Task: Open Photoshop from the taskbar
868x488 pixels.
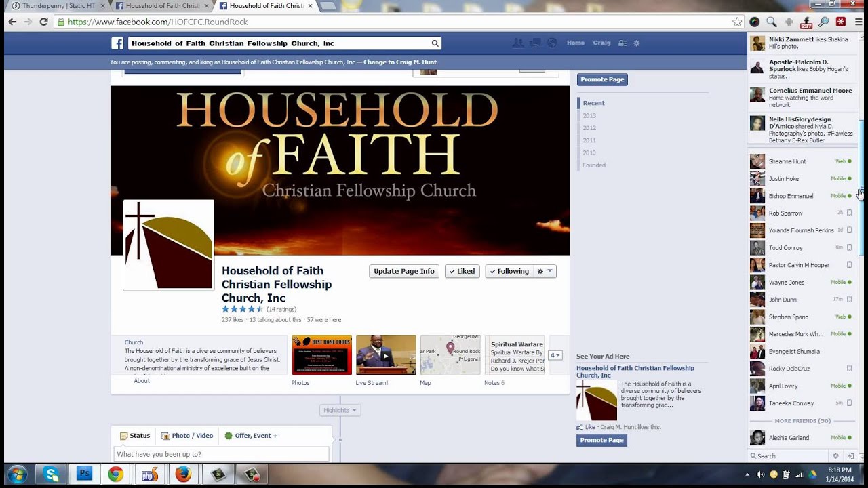Action: [x=85, y=474]
